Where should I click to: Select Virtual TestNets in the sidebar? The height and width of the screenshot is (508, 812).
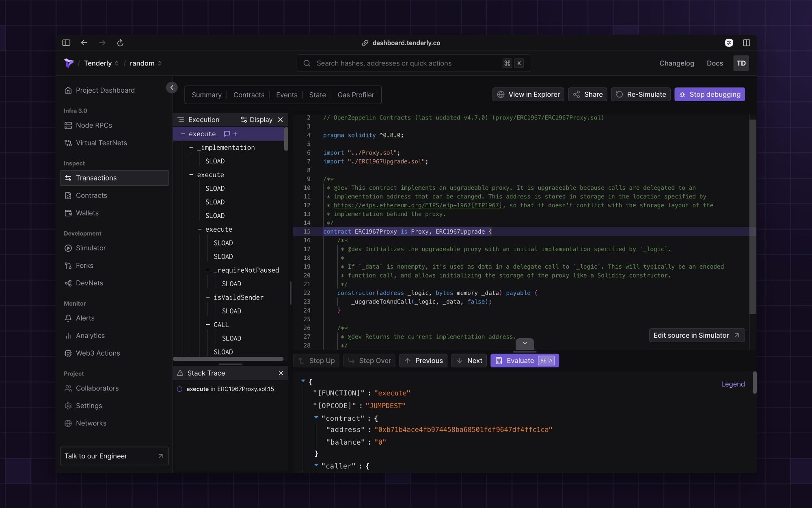point(101,143)
